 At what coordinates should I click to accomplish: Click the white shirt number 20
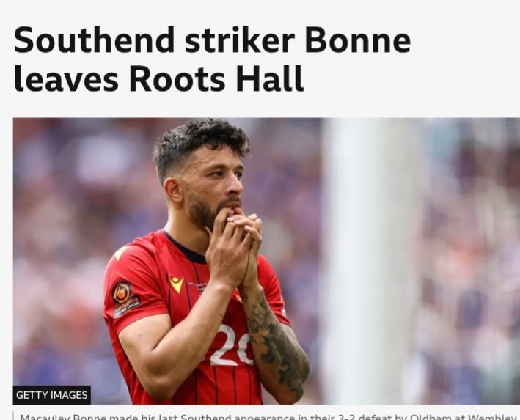(232, 345)
